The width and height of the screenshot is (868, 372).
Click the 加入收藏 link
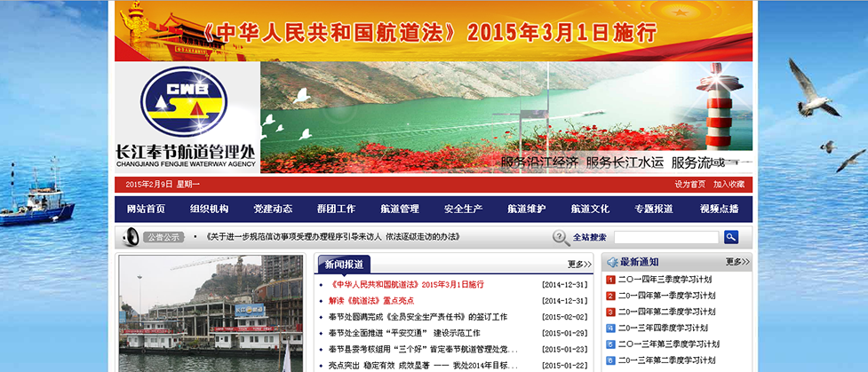(x=729, y=185)
